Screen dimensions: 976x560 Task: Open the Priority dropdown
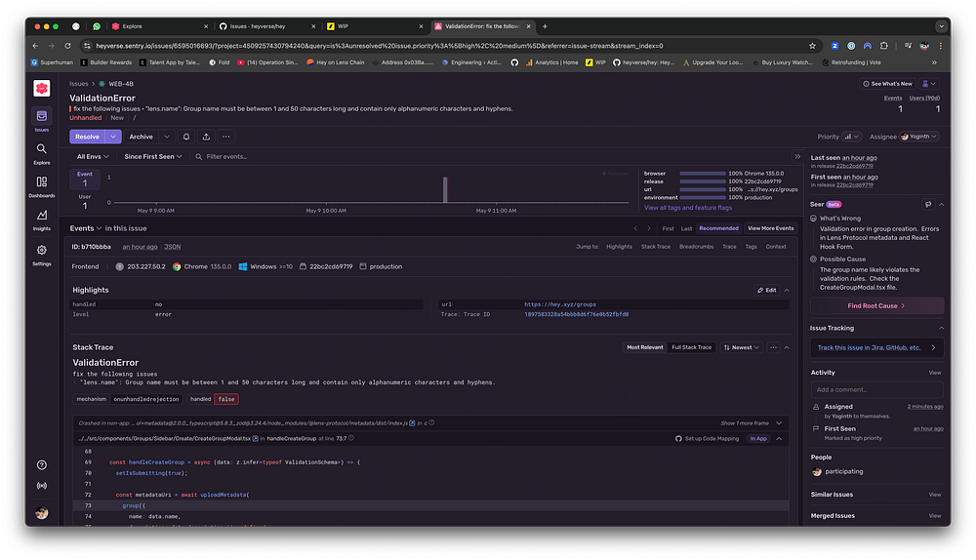coord(851,137)
